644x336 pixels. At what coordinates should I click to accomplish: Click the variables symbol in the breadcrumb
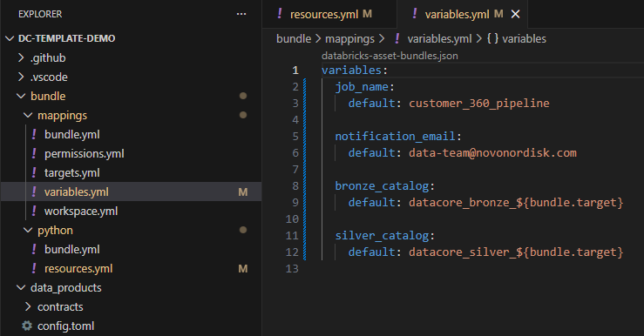coord(524,39)
